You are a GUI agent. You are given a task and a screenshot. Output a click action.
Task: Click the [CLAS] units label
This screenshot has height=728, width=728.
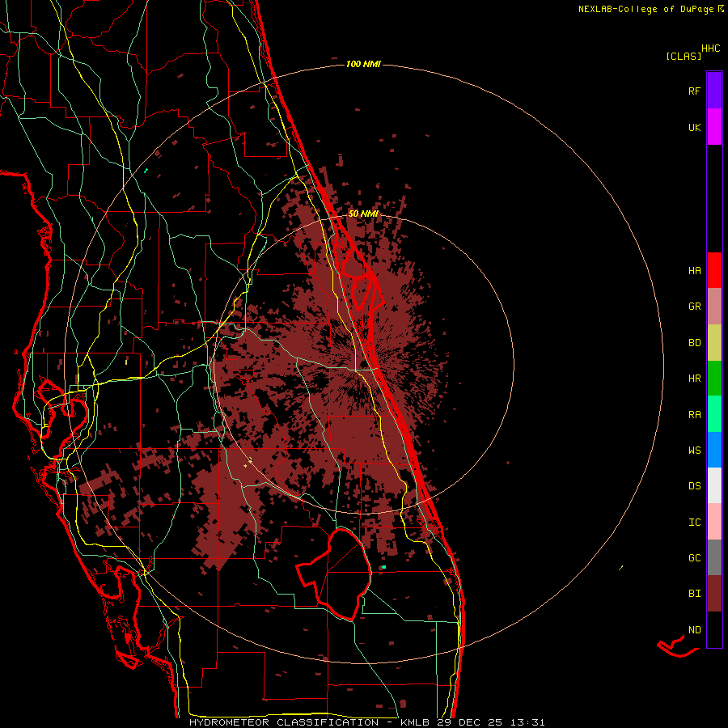tap(684, 57)
